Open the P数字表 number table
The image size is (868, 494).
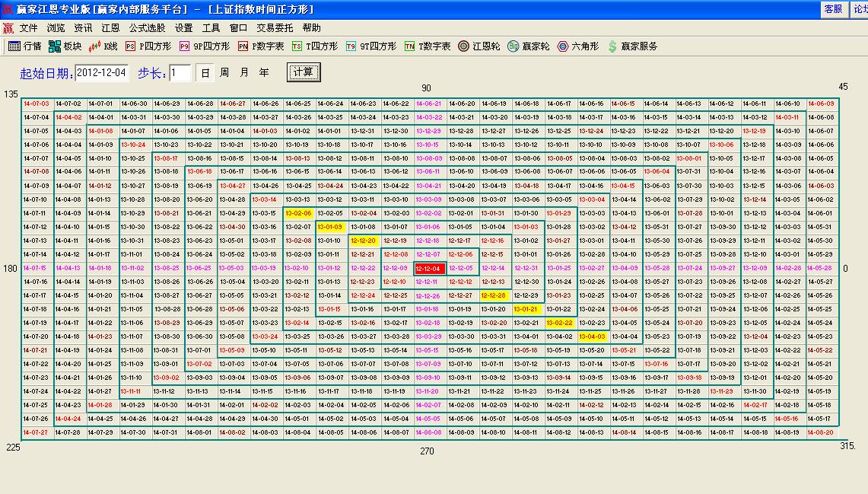261,46
